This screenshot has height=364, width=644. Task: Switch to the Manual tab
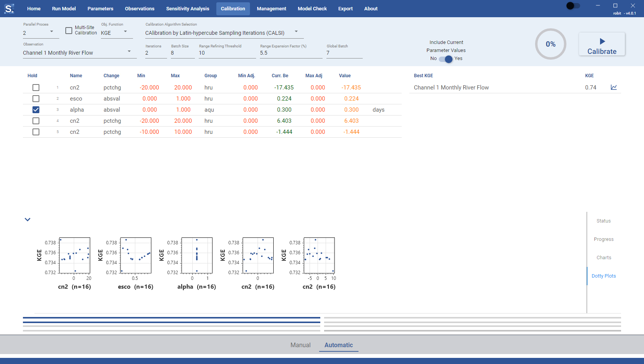point(300,345)
